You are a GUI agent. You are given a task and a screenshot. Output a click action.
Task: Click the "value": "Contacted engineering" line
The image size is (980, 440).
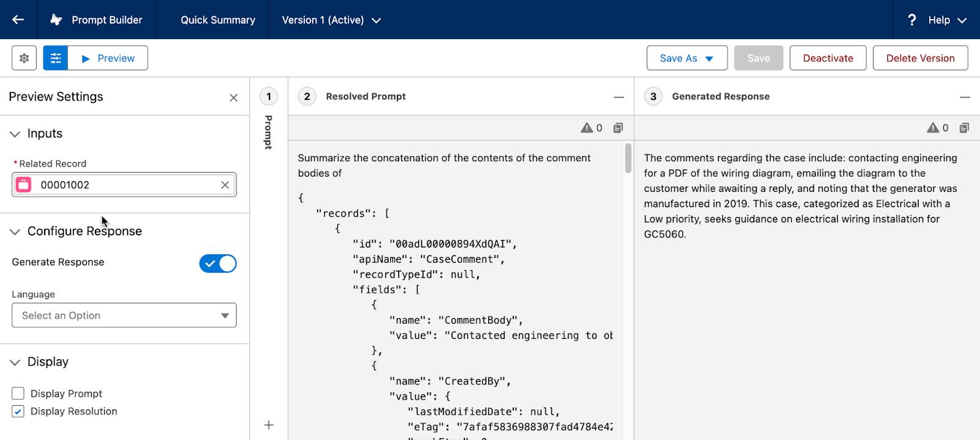501,335
